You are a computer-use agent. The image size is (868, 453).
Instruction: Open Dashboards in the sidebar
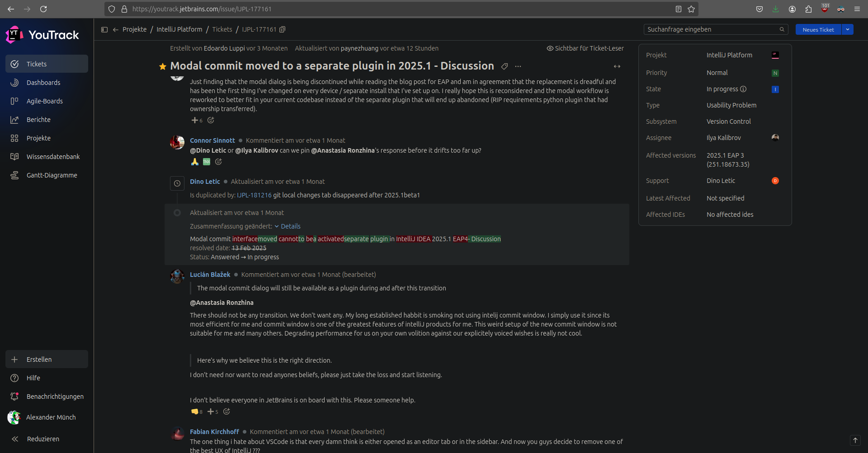(47, 82)
